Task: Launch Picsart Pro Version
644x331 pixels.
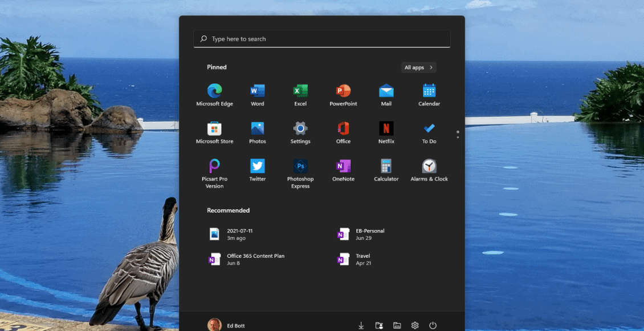Action: coord(214,173)
